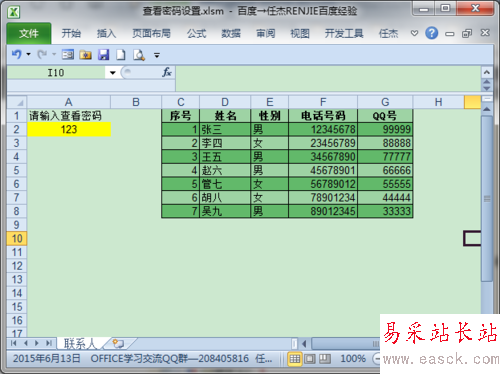Click cell 请输入查看密码
500x374 pixels.
coord(69,116)
